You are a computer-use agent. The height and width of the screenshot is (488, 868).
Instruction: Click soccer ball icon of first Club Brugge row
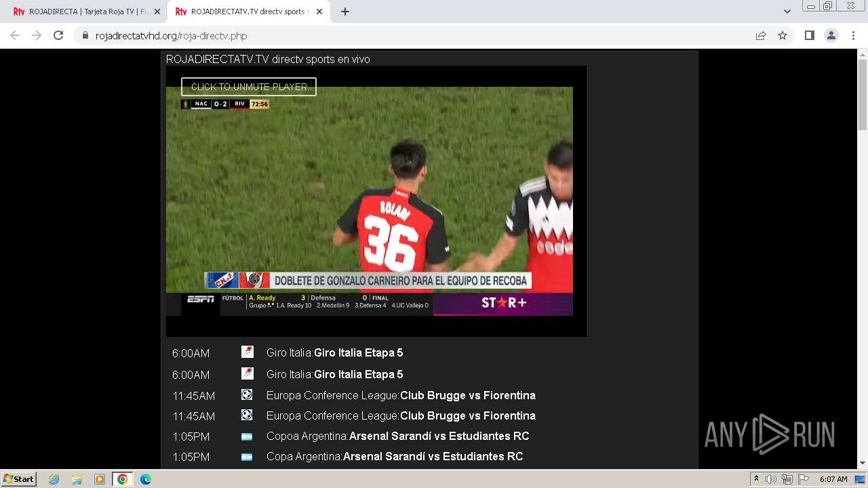coord(247,394)
